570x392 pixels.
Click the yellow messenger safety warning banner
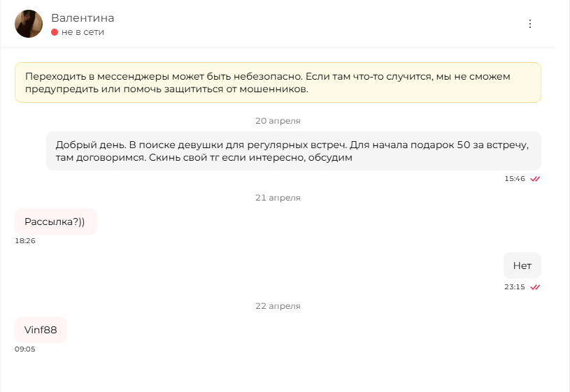coord(278,82)
